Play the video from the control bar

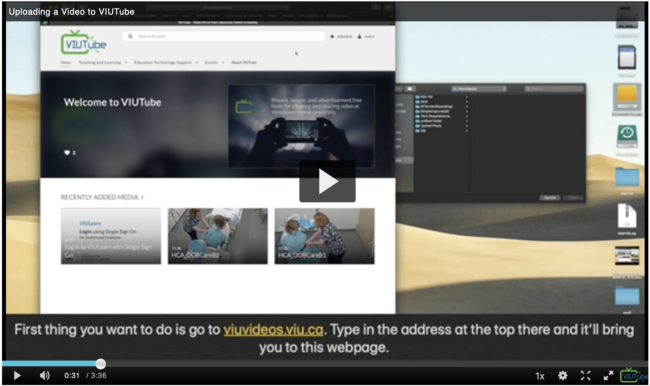17,376
